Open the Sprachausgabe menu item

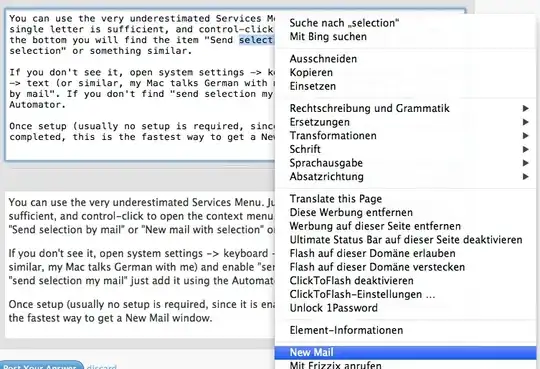tap(405, 163)
